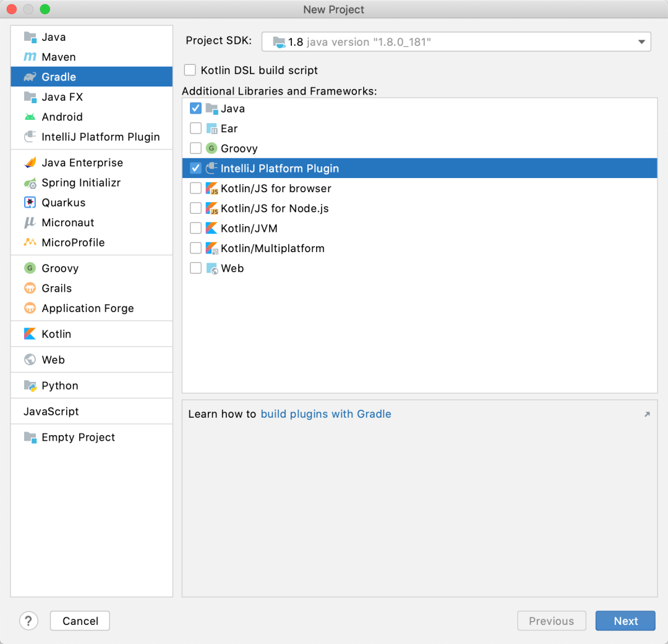Viewport: 668px width, 644px height.
Task: Uncheck IntelliJ Platform Plugin checkbox
Action: coord(195,168)
